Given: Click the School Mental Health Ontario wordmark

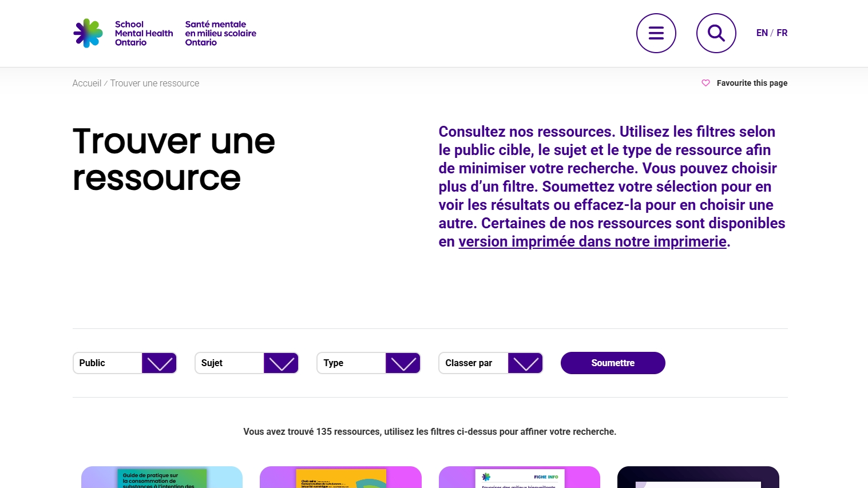Looking at the screenshot, I should pos(143,33).
